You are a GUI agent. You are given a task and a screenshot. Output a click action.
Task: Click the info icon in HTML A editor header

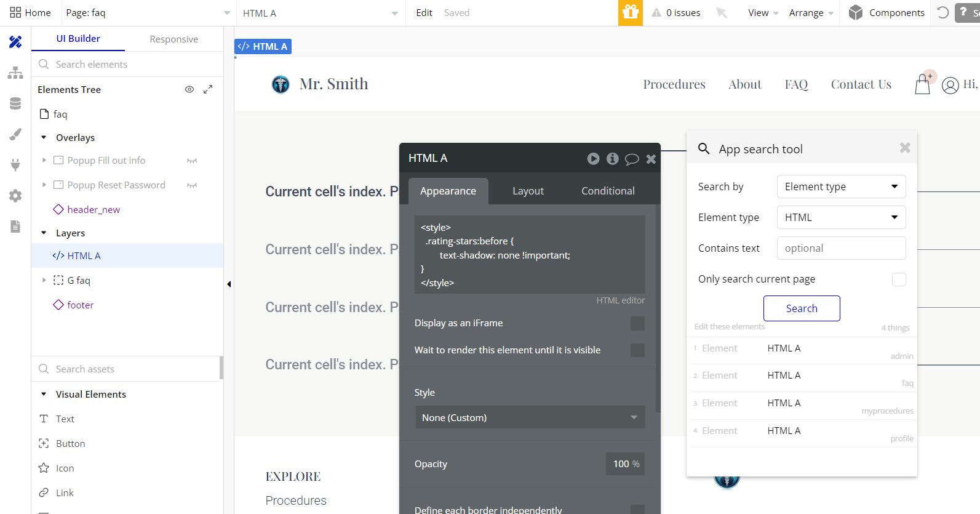(x=612, y=159)
